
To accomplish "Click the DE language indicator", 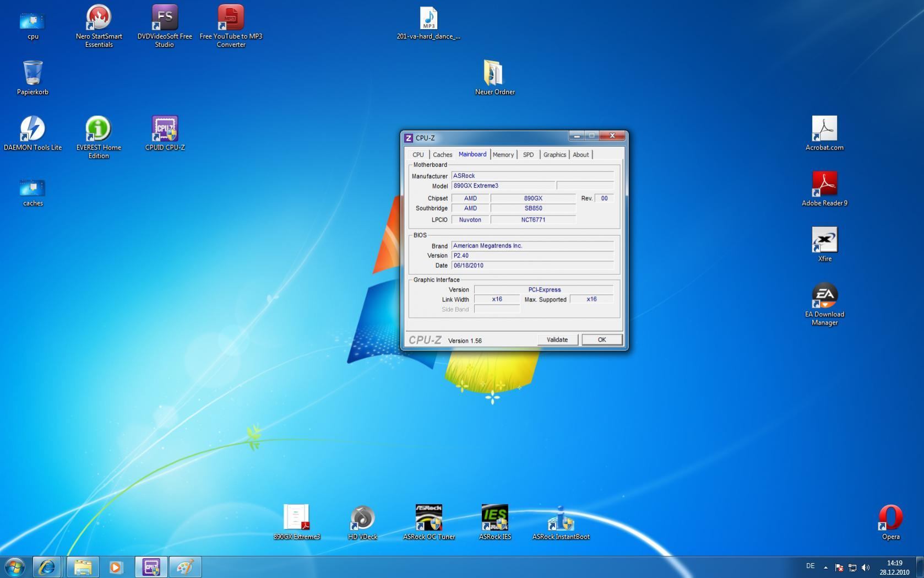I will click(x=810, y=566).
